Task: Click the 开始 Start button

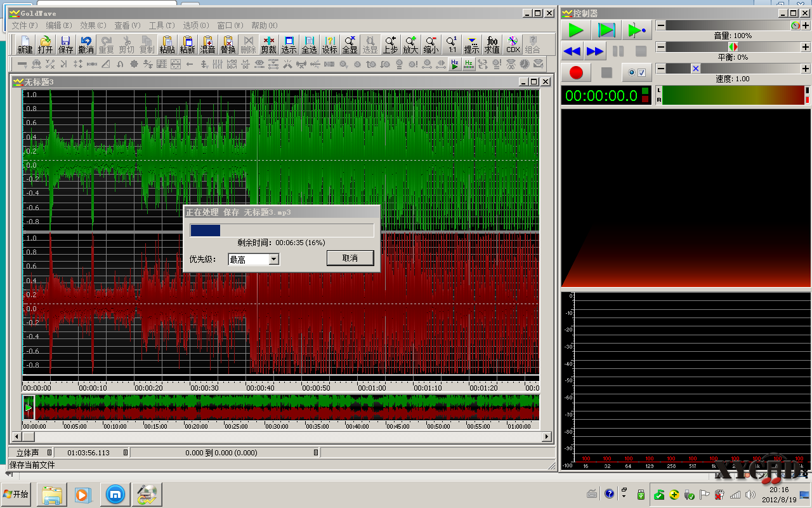Action: tap(16, 494)
